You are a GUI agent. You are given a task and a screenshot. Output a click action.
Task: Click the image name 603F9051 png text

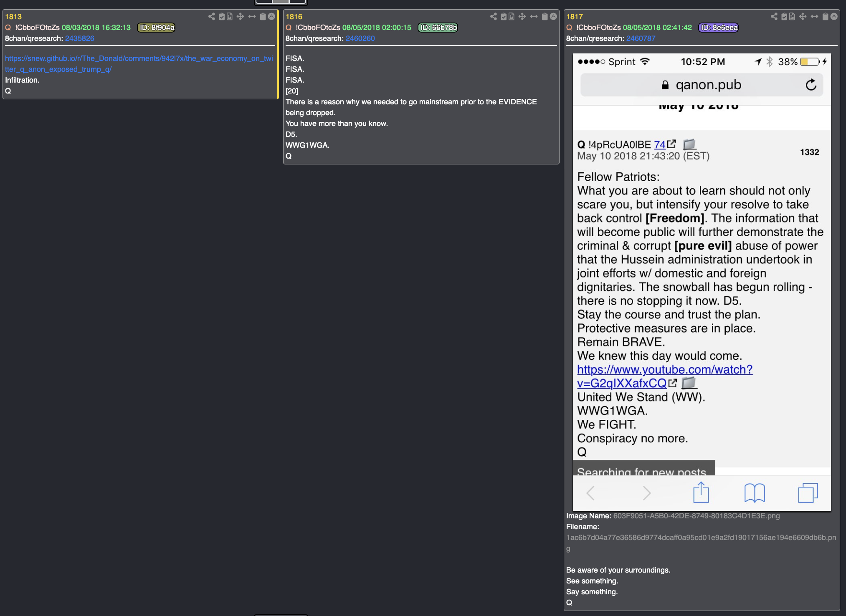tap(697, 516)
